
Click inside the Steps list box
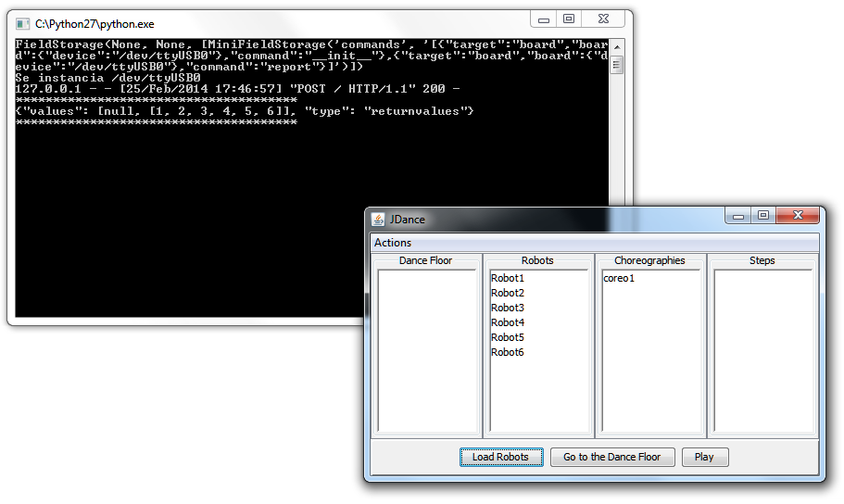[x=762, y=350]
